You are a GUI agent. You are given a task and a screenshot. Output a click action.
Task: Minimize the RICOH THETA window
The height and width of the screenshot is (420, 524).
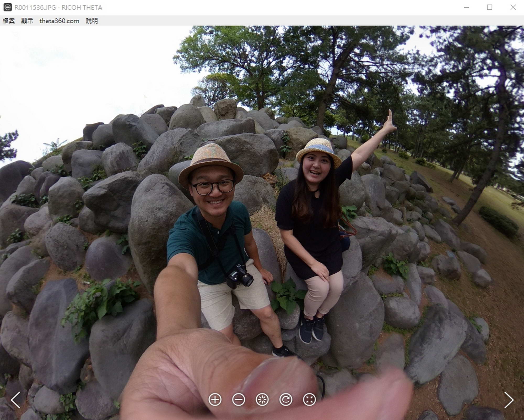(x=466, y=7)
